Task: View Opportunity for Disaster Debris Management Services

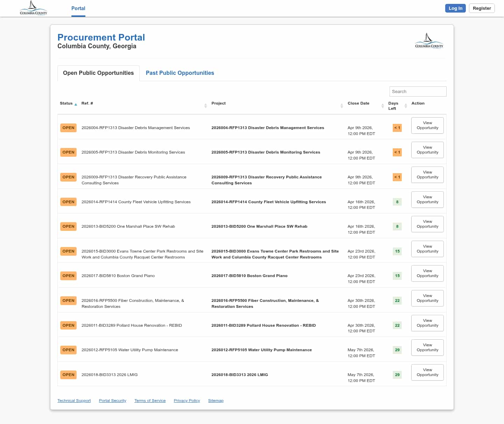Action: (x=427, y=125)
